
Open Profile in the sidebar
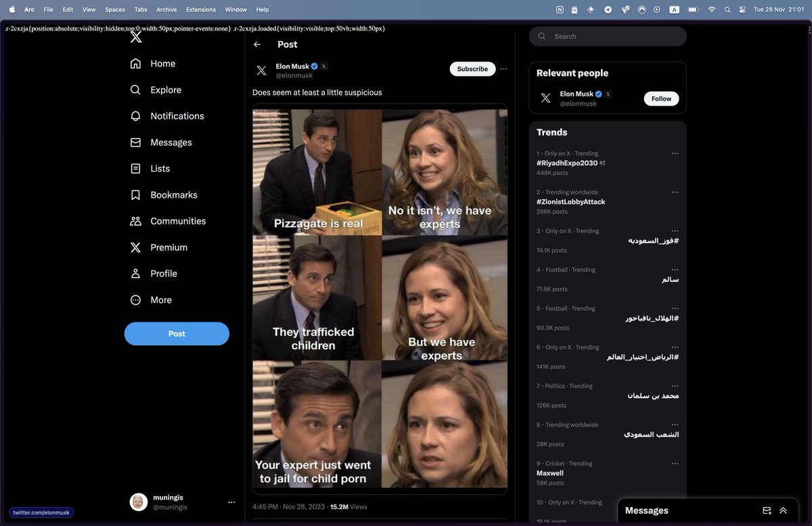(154, 274)
